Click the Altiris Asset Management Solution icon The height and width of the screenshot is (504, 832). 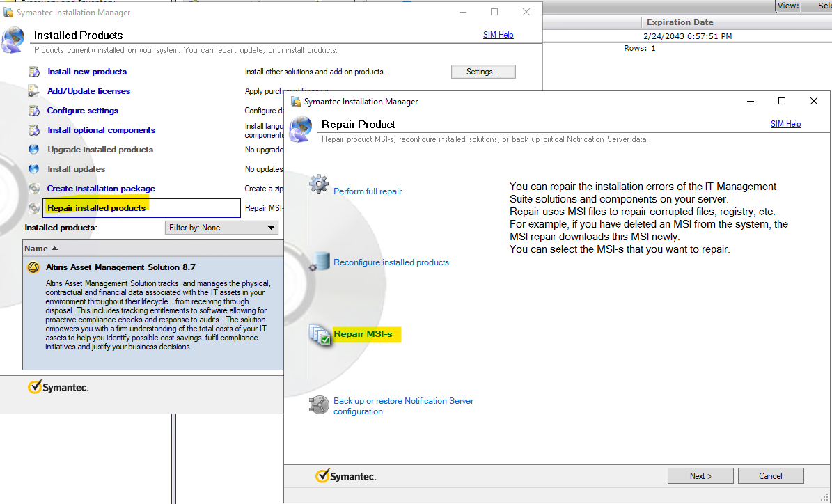click(33, 267)
